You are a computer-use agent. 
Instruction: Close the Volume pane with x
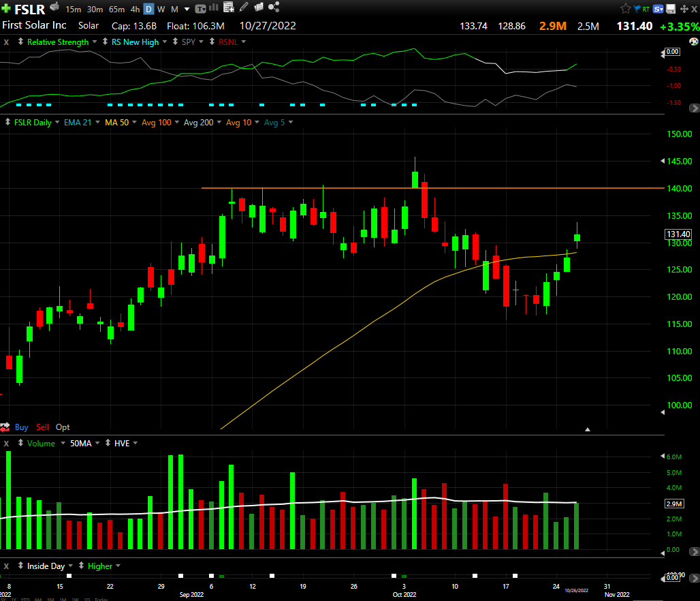coord(6,444)
